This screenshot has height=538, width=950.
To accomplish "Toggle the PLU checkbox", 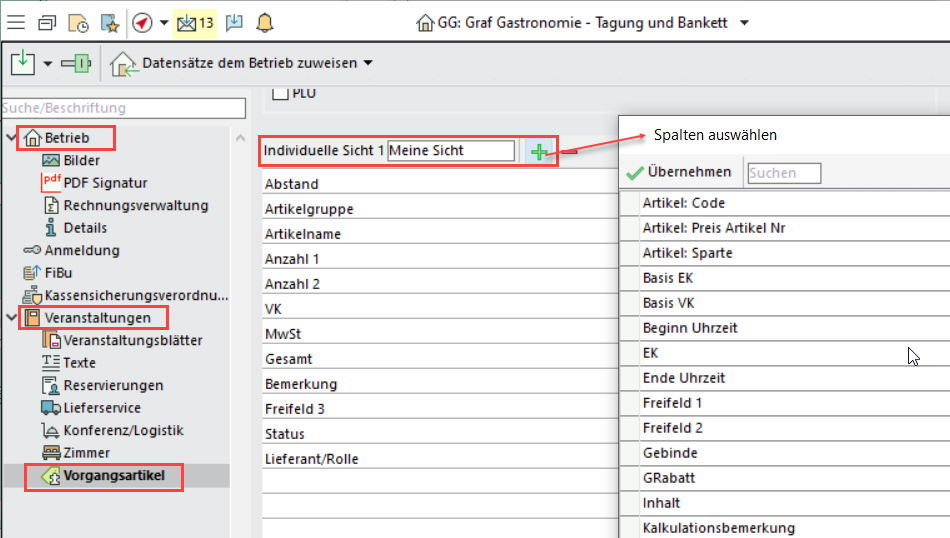I will 281,94.
